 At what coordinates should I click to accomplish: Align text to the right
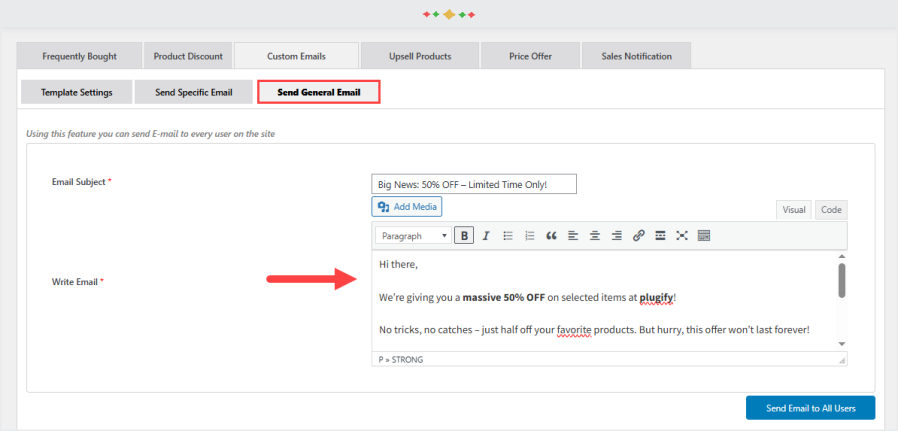(x=616, y=236)
